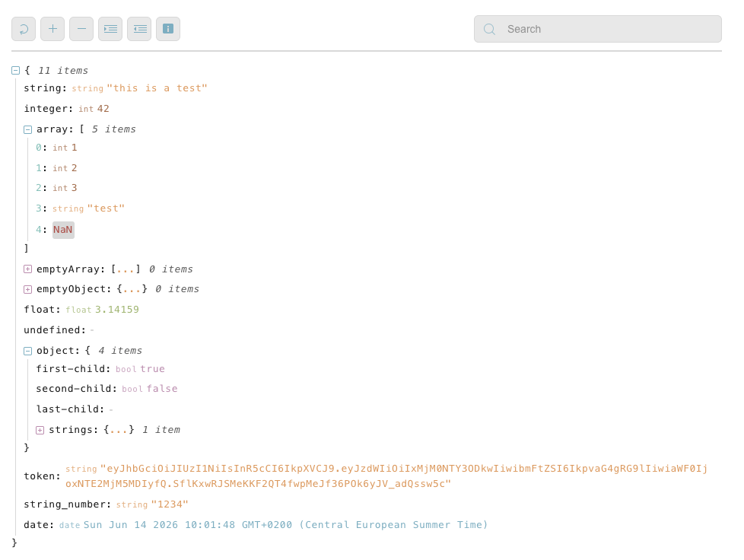Image resolution: width=744 pixels, height=560 pixels.
Task: Expand the strings node
Action: pos(40,431)
